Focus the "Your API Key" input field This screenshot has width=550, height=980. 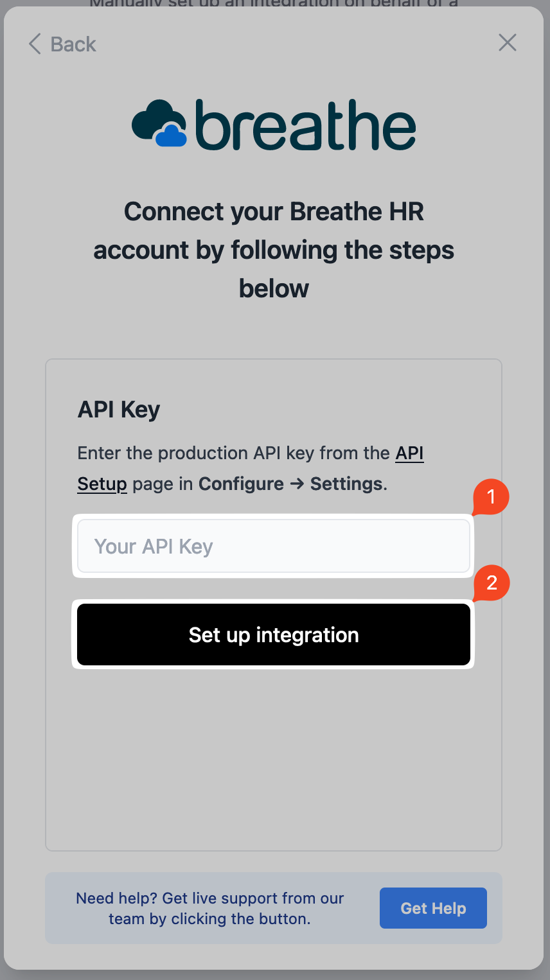(274, 547)
